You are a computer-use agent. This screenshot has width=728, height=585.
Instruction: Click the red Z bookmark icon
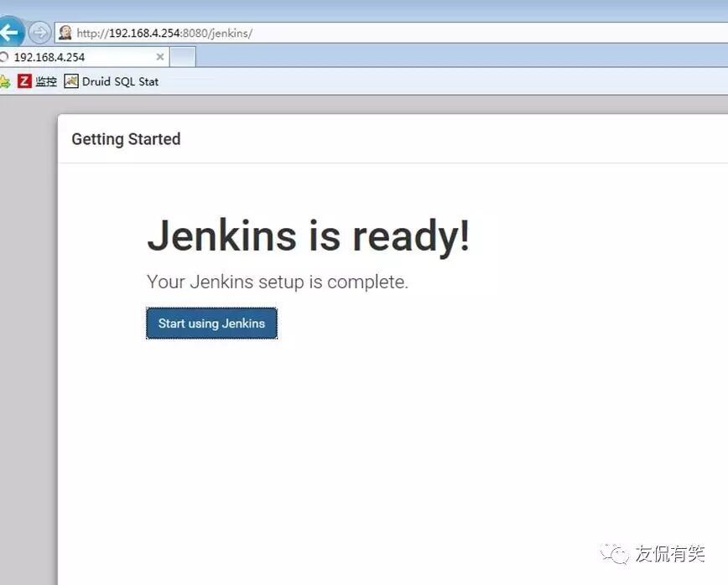(x=24, y=81)
